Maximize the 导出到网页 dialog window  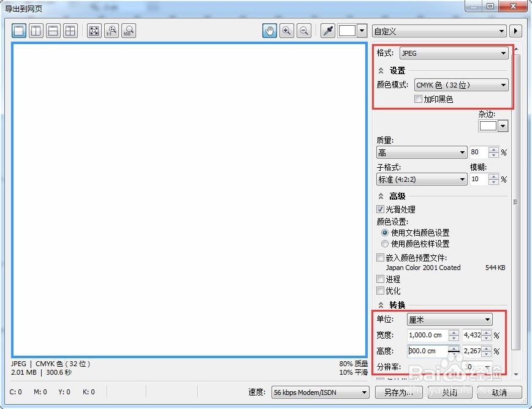point(490,6)
